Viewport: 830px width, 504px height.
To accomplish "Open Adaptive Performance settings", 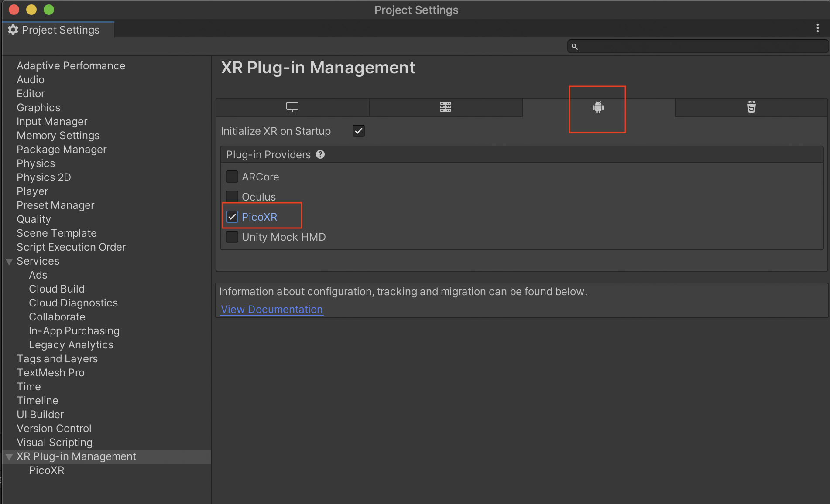I will tap(71, 66).
